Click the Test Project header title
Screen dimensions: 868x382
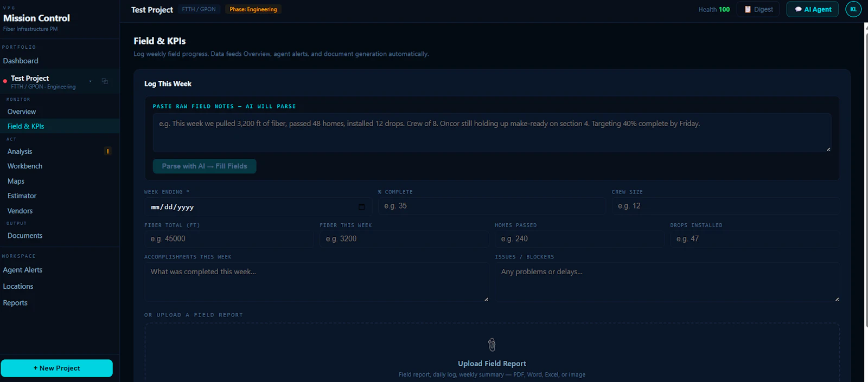[x=152, y=10]
